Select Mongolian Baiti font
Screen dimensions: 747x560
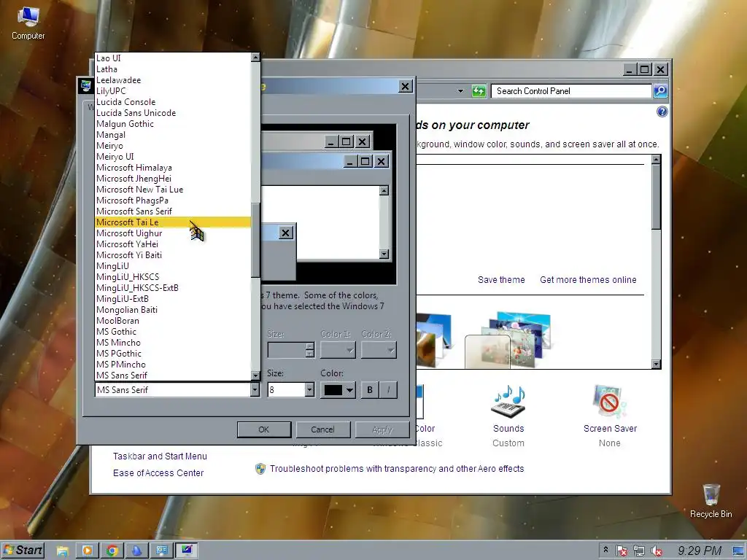[172, 310]
